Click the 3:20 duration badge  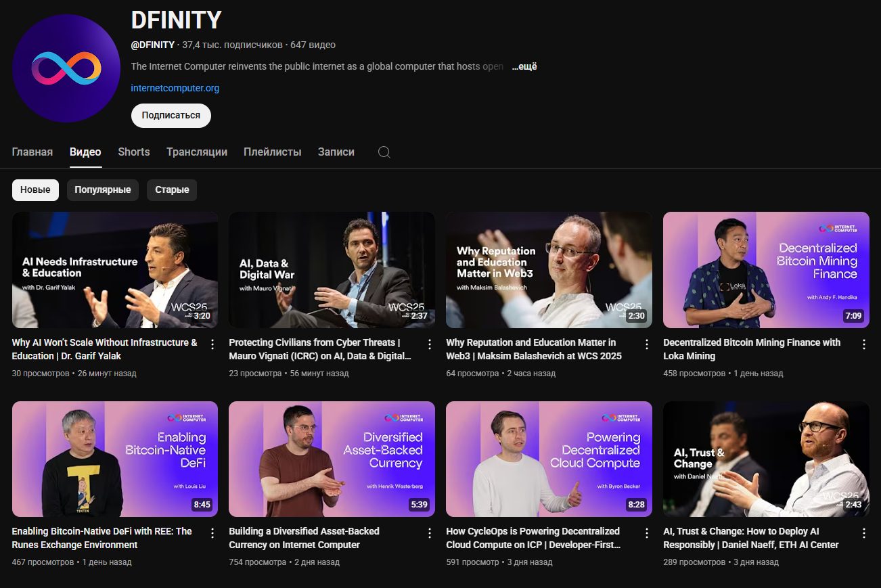pyautogui.click(x=202, y=316)
